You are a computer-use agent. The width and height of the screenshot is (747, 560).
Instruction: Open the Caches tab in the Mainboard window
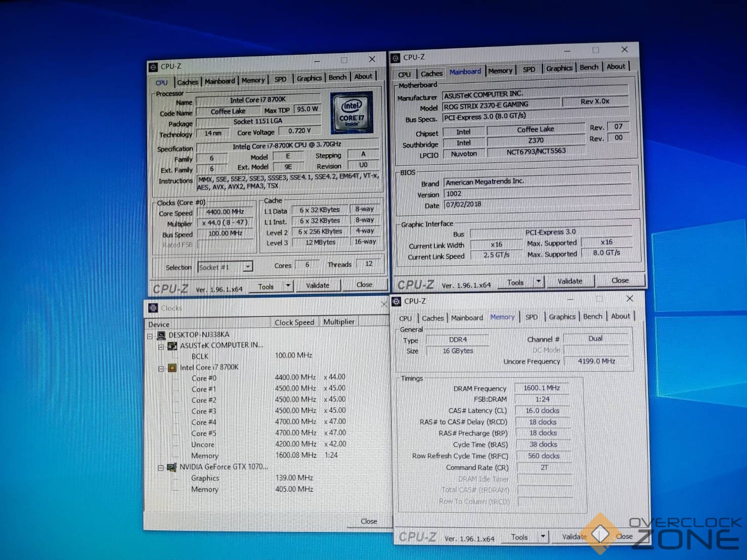click(431, 73)
